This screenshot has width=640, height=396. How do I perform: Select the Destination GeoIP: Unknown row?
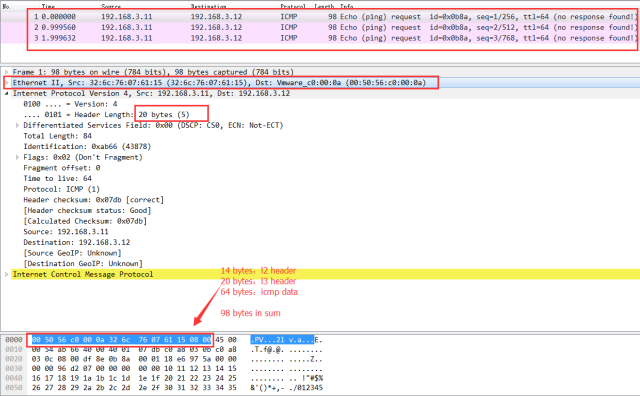click(83, 263)
